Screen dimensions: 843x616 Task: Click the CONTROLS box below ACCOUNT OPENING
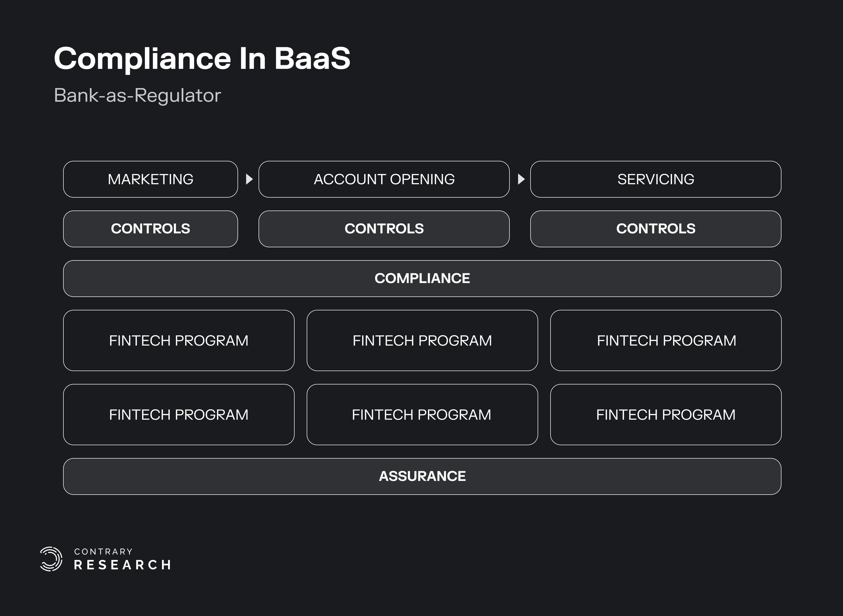pyautogui.click(x=383, y=229)
